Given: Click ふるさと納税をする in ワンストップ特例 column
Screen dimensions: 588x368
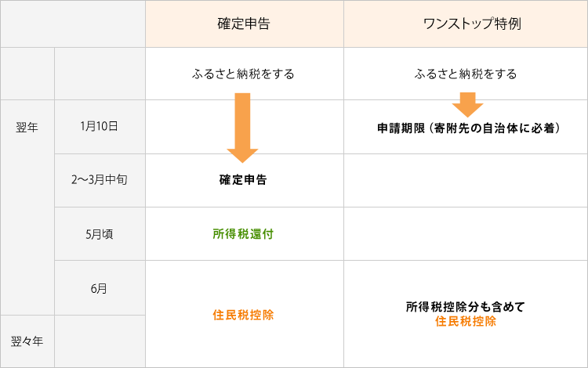Looking at the screenshot, I should point(466,74).
